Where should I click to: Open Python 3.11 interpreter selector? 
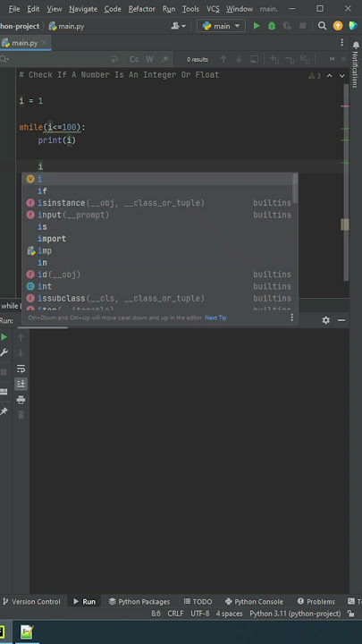click(295, 614)
